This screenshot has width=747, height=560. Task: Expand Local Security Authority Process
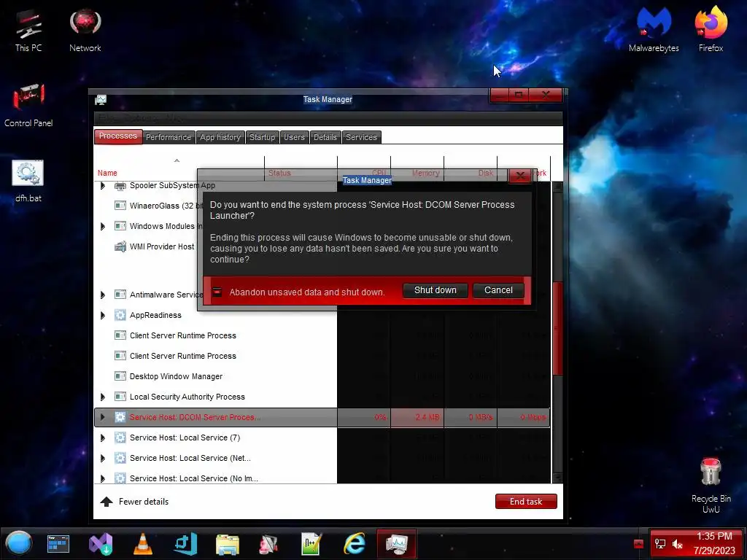click(102, 397)
